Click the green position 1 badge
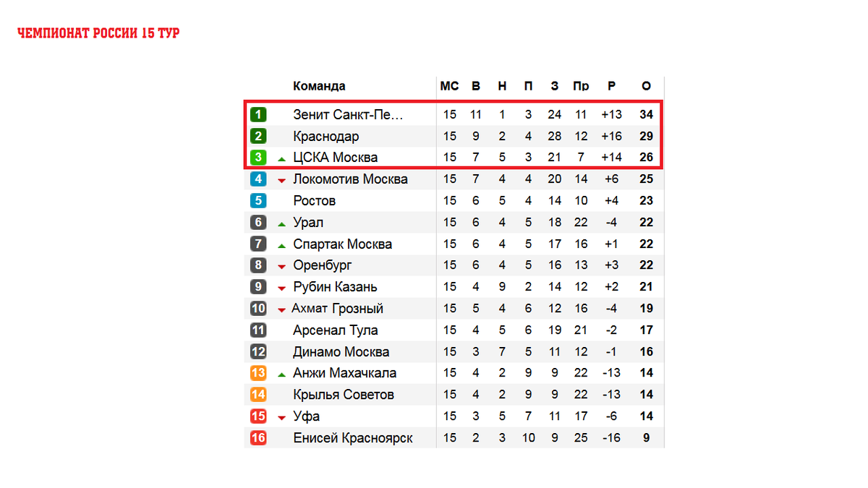Image resolution: width=868 pixels, height=488 pixels. pos(258,114)
